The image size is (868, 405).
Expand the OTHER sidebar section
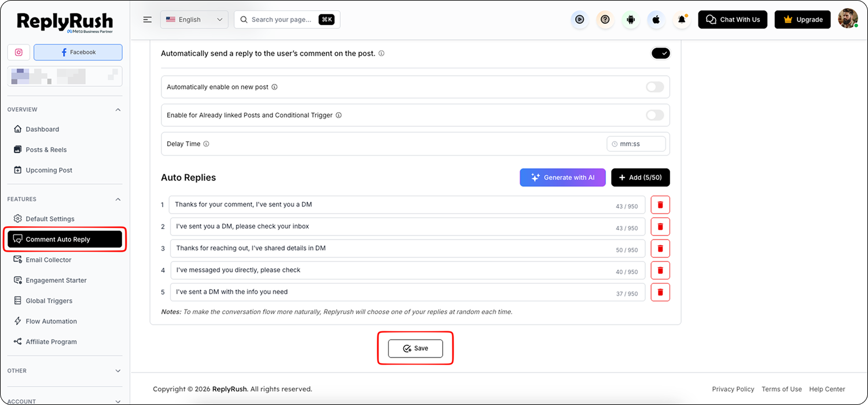tap(118, 371)
